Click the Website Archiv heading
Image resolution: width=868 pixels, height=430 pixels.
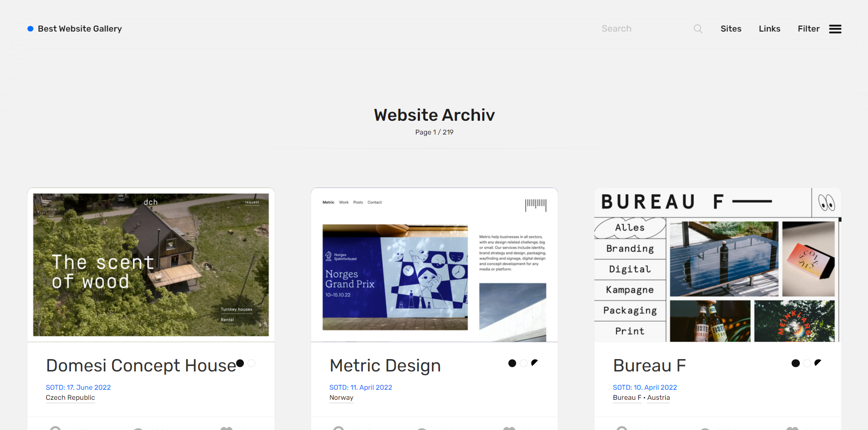(x=434, y=115)
